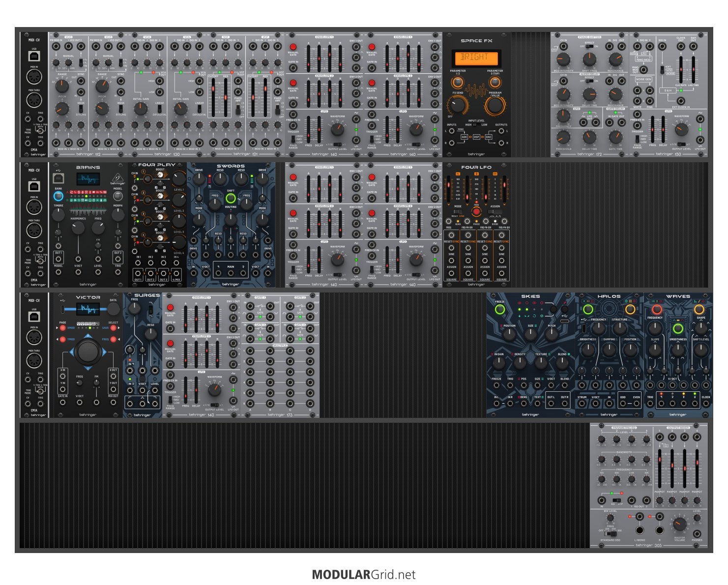Toggle the Phase Shifter Effect on/off switch

[589, 47]
